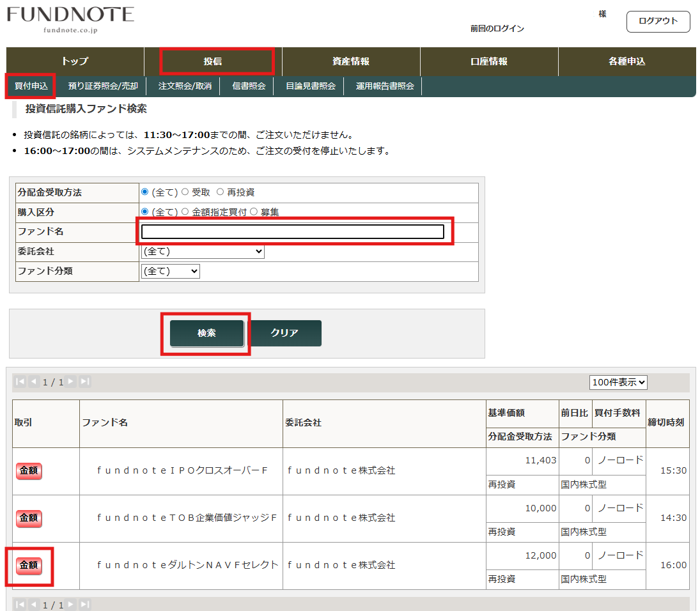Viewport: 700px width, 611px height.
Task: Select 再投資 radio for 分配金受取方法
Action: coord(220,192)
